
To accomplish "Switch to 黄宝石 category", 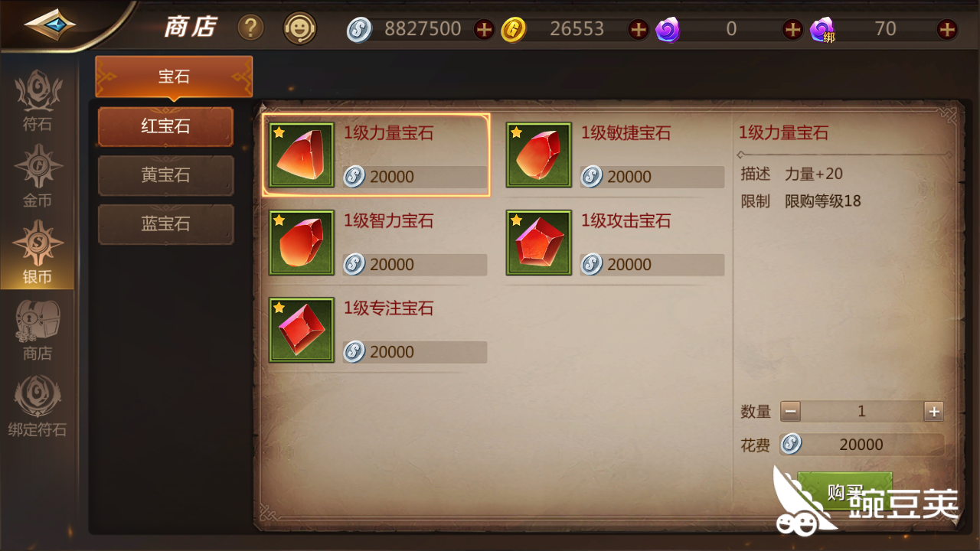I will tap(165, 175).
